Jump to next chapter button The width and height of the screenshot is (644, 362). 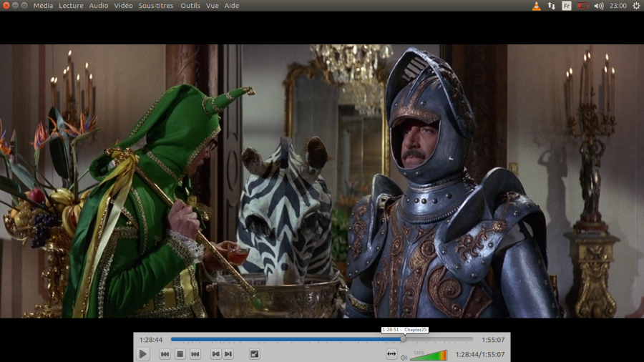[228, 354]
